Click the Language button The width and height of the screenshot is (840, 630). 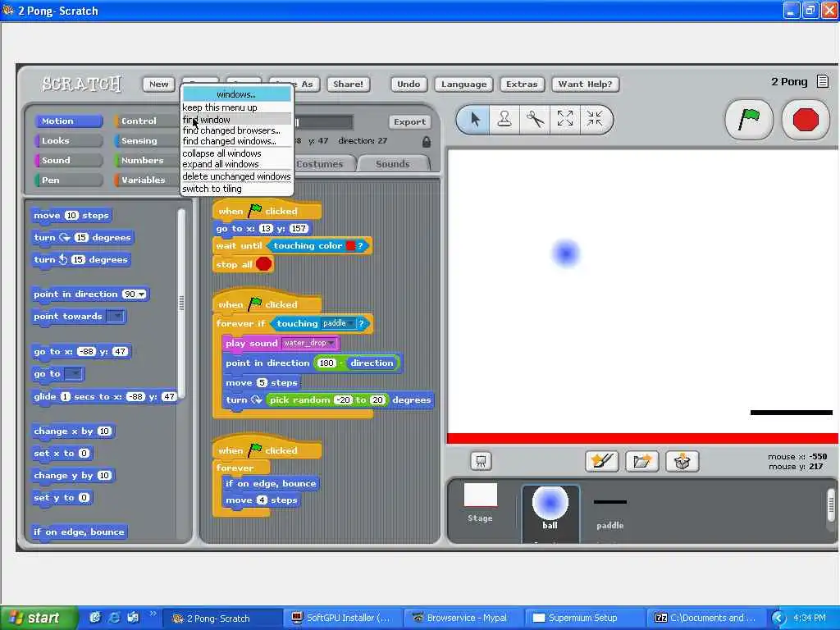464,84
